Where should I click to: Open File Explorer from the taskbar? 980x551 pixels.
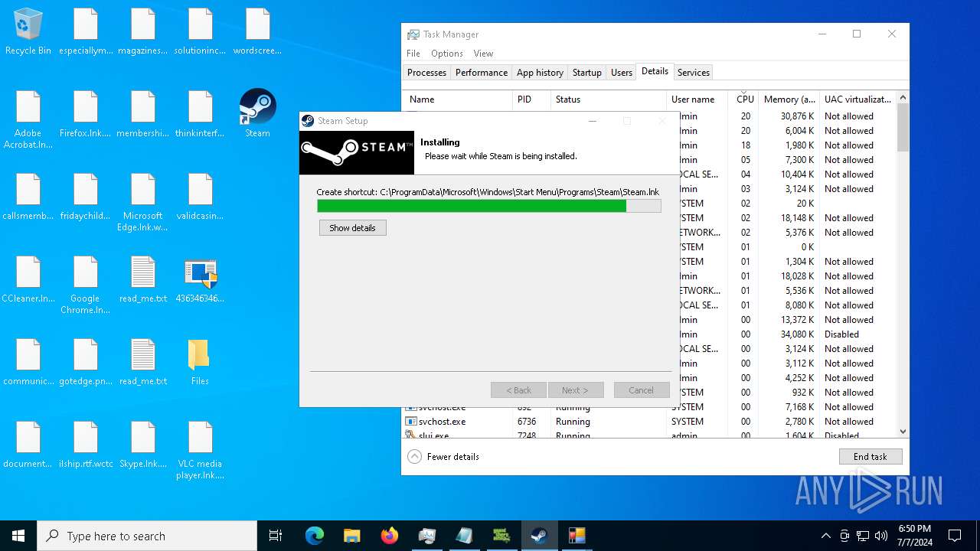(351, 536)
